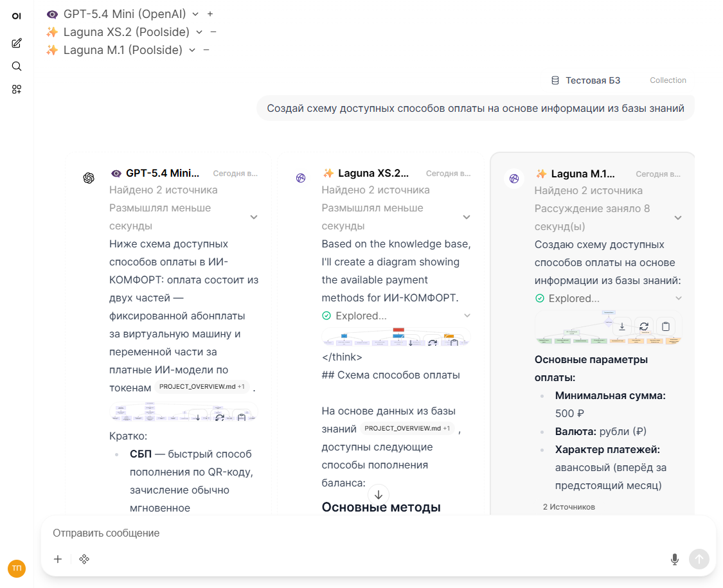Click the 'Collection' label
The width and height of the screenshot is (723, 588).
pos(668,80)
